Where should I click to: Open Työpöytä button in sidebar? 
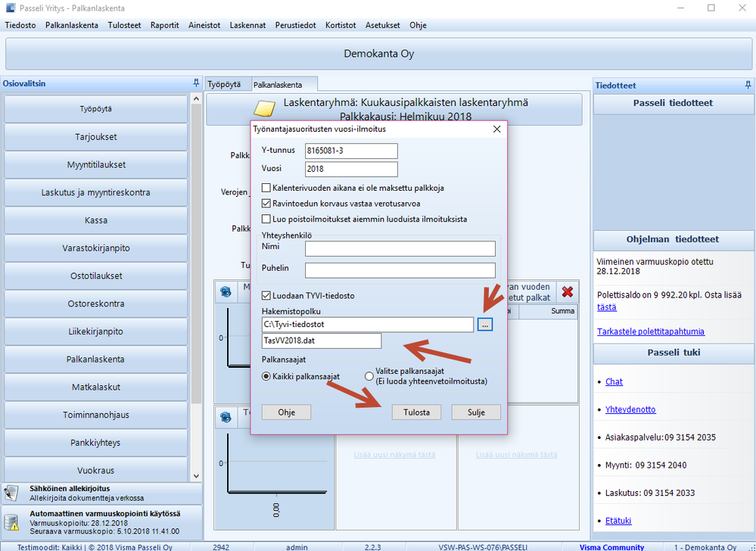(x=96, y=109)
